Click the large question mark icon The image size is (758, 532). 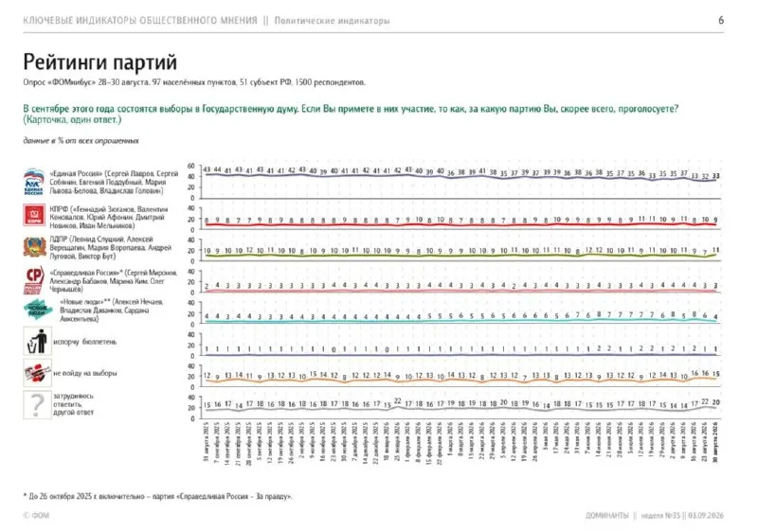37,404
